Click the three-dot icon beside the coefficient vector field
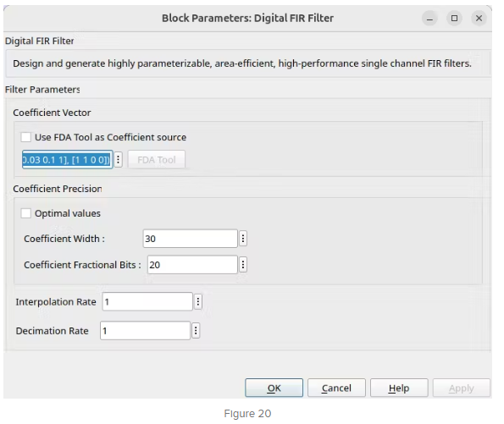 (118, 159)
